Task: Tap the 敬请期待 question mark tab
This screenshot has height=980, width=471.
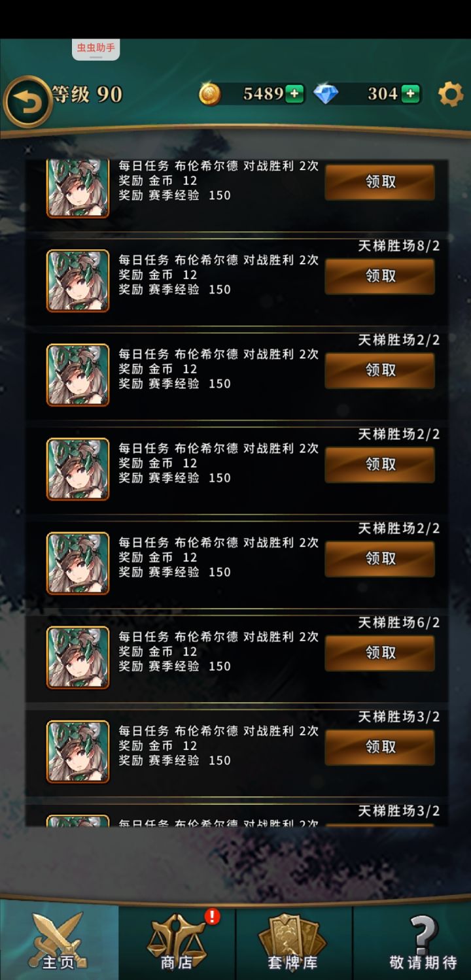Action: tap(412, 940)
